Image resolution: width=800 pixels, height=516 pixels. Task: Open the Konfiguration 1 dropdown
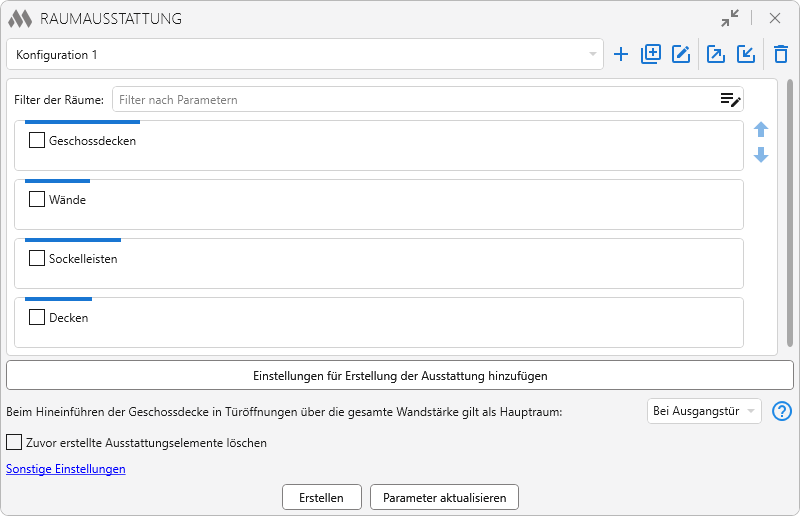click(x=304, y=55)
